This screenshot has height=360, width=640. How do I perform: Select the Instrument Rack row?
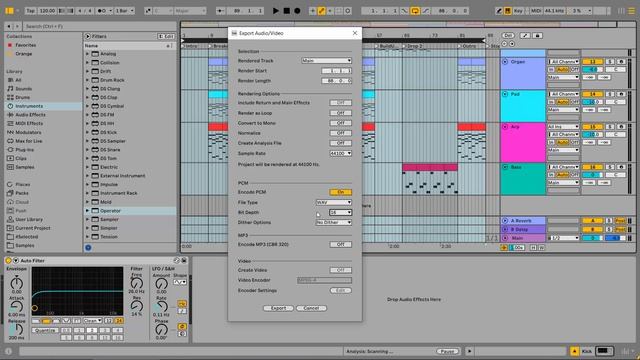[130, 193]
